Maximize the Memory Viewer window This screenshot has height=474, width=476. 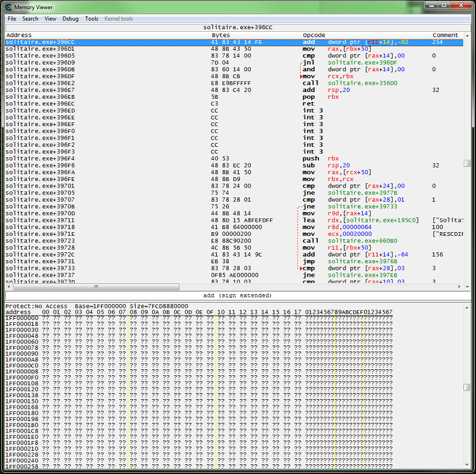pyautogui.click(x=444, y=5)
